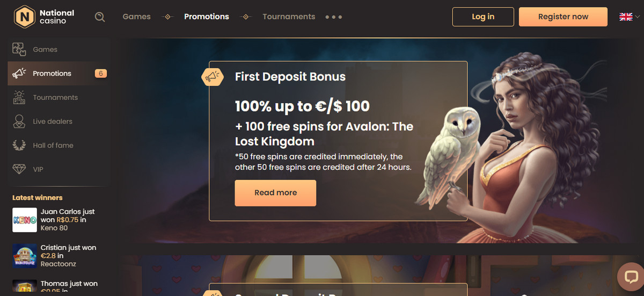Open the Keno 80 game thumbnail

pos(24,220)
